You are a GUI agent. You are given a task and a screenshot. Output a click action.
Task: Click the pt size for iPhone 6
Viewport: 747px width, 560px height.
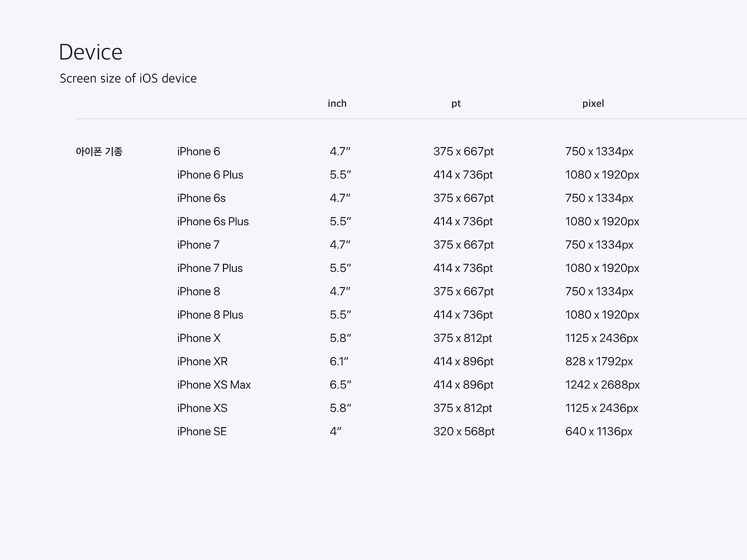tap(463, 152)
